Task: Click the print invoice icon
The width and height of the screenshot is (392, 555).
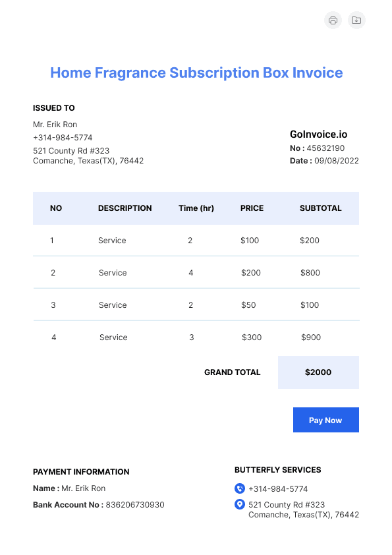Action: (333, 20)
